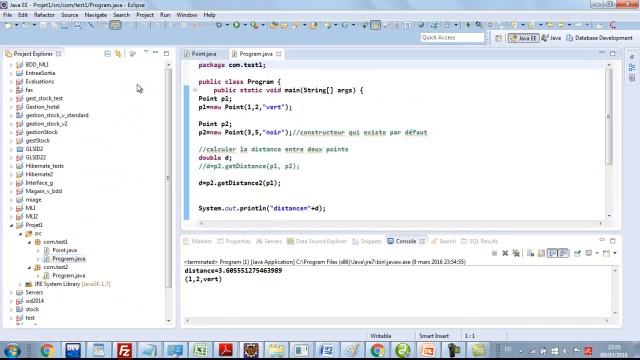Toggle Scroll Lock in Console toolbar
The width and height of the screenshot is (640, 360).
[x=541, y=253]
